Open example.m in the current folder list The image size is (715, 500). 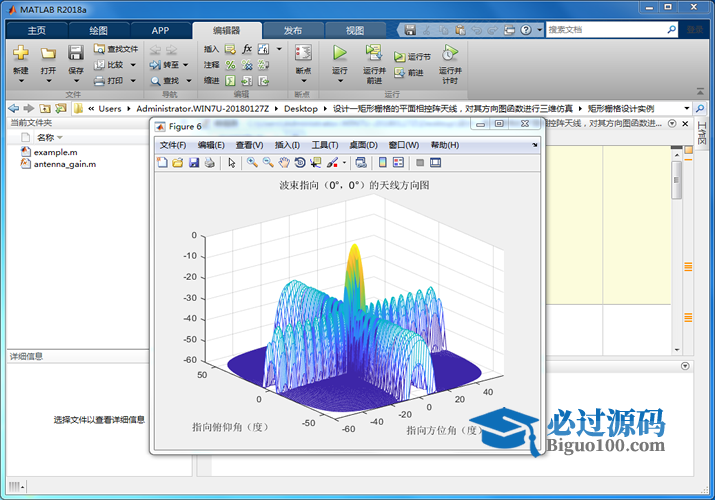54,152
